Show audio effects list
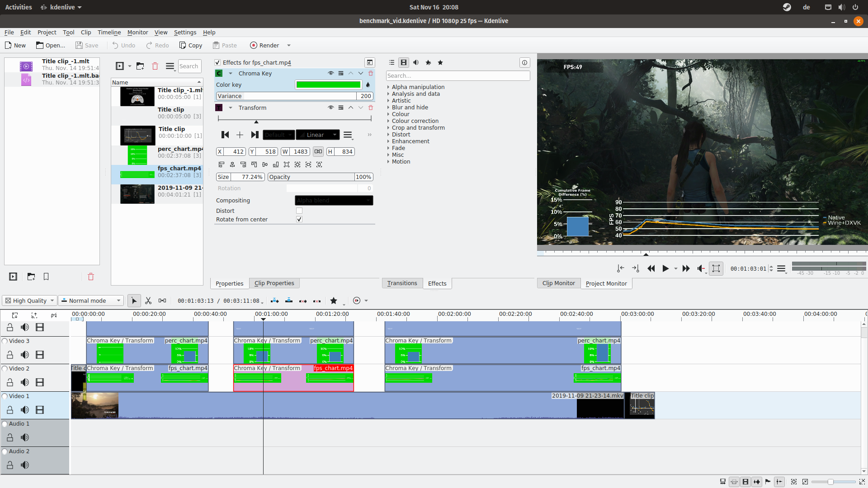 (416, 62)
